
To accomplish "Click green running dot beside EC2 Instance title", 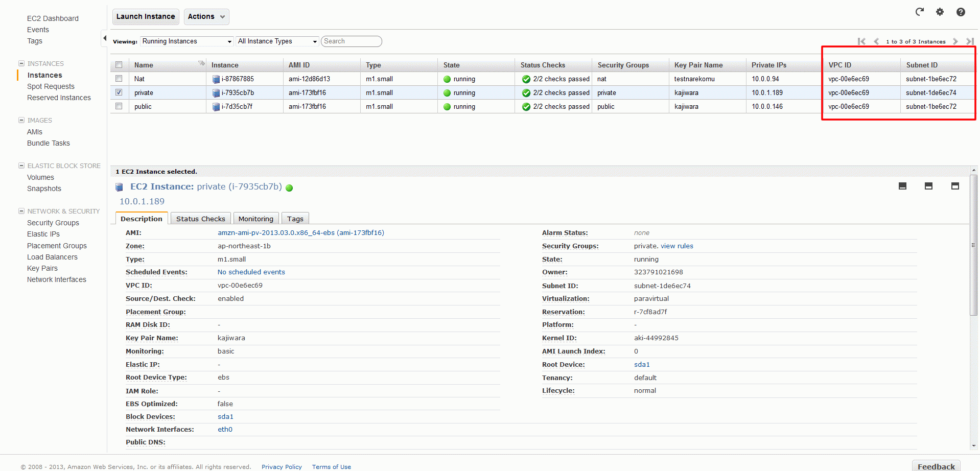I will pos(289,188).
